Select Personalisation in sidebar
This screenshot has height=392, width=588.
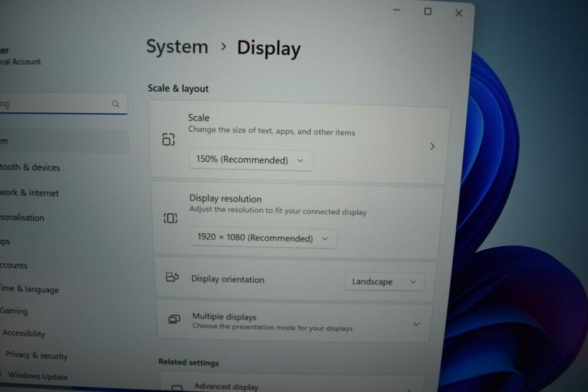point(22,217)
